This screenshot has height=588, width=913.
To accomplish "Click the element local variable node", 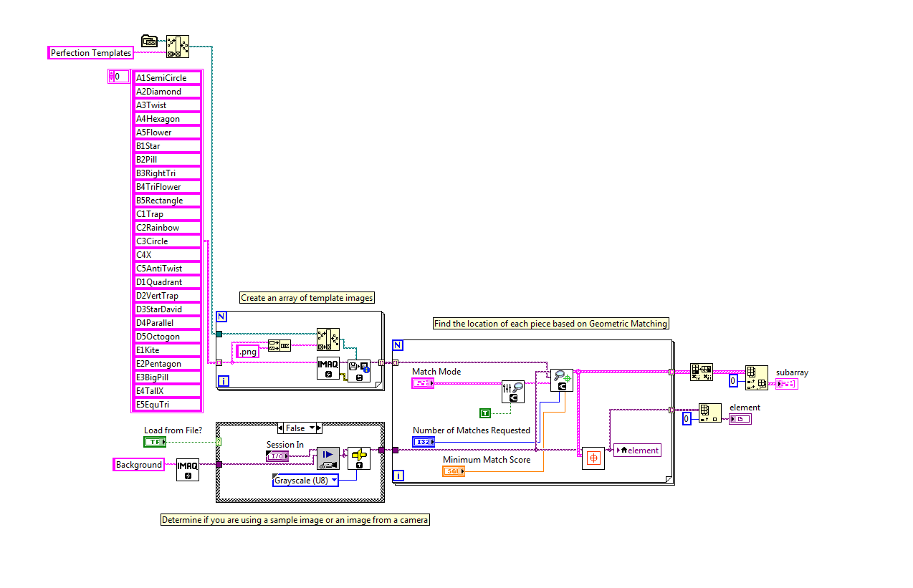I will [637, 450].
